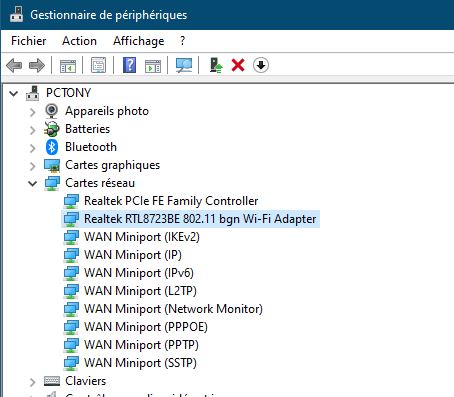Screen dimensions: 454x397
Task: Click the WAN Miniport (IP) adapter icon
Action: point(71,255)
